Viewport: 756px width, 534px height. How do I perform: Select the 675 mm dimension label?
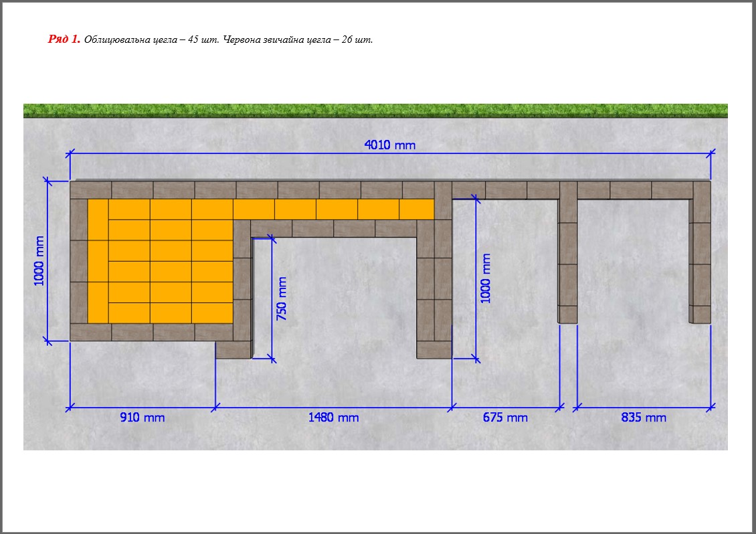click(505, 418)
